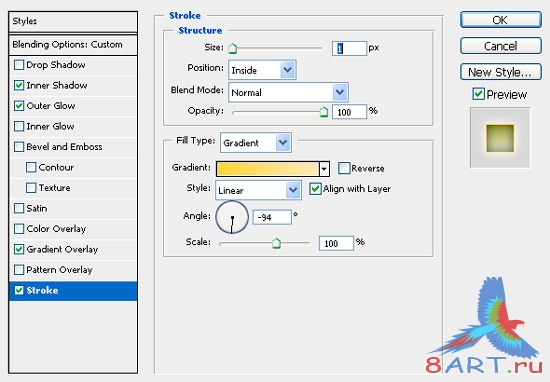Click the New Style... button
Viewport: 550px width, 382px height.
tap(501, 72)
